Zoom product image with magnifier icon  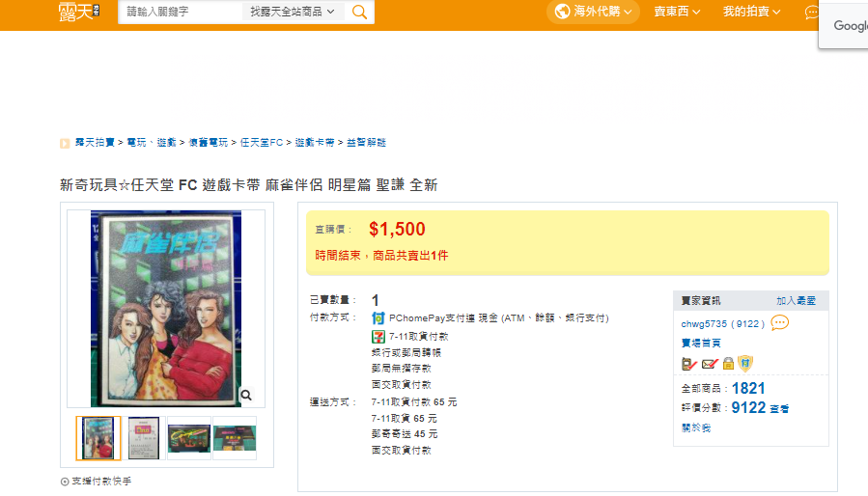(246, 395)
